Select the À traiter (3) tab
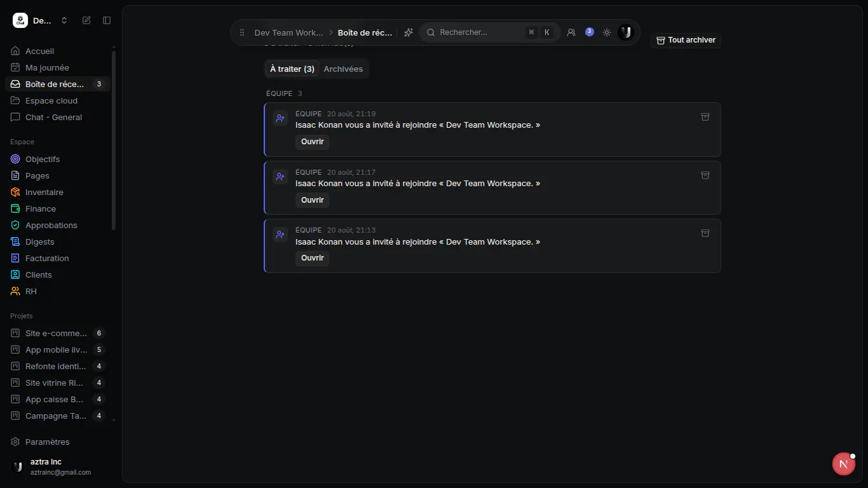The image size is (868, 488). [292, 69]
